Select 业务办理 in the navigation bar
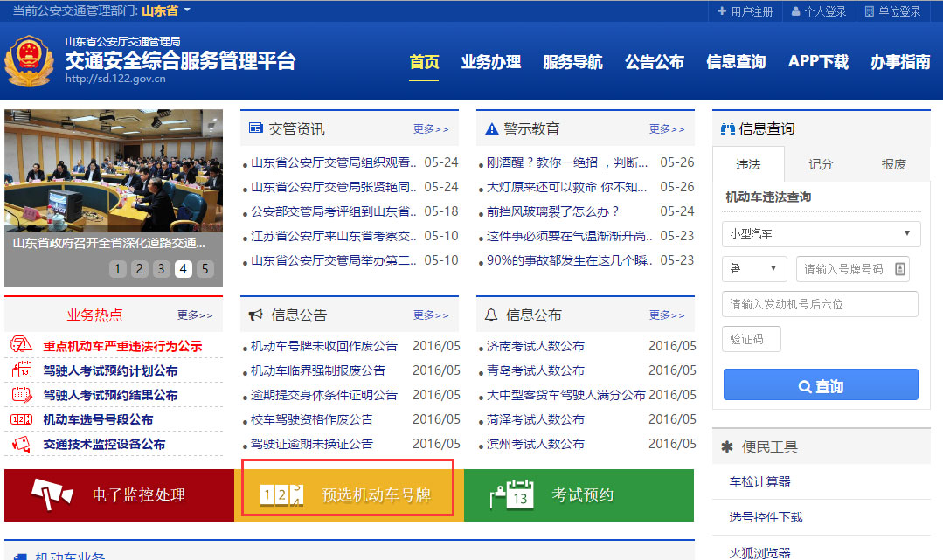 pyautogui.click(x=491, y=63)
